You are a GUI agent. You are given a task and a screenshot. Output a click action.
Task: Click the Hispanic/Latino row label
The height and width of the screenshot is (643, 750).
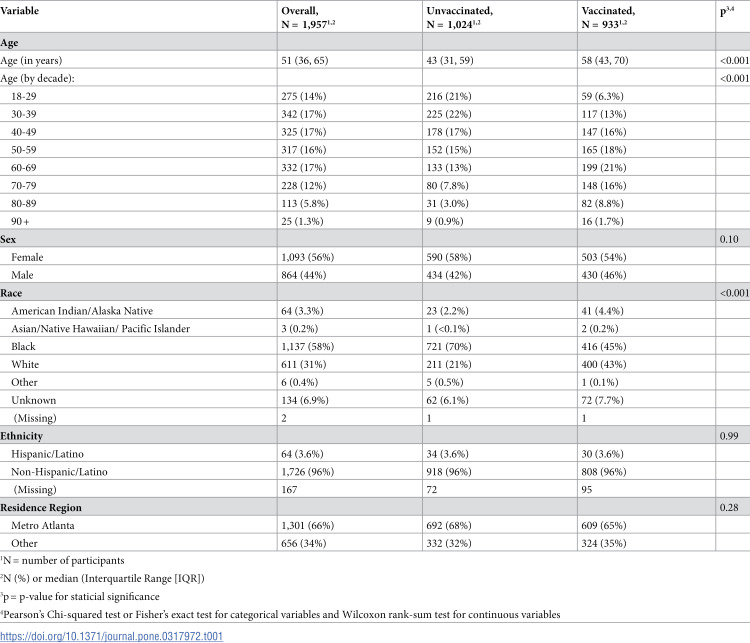[47, 454]
